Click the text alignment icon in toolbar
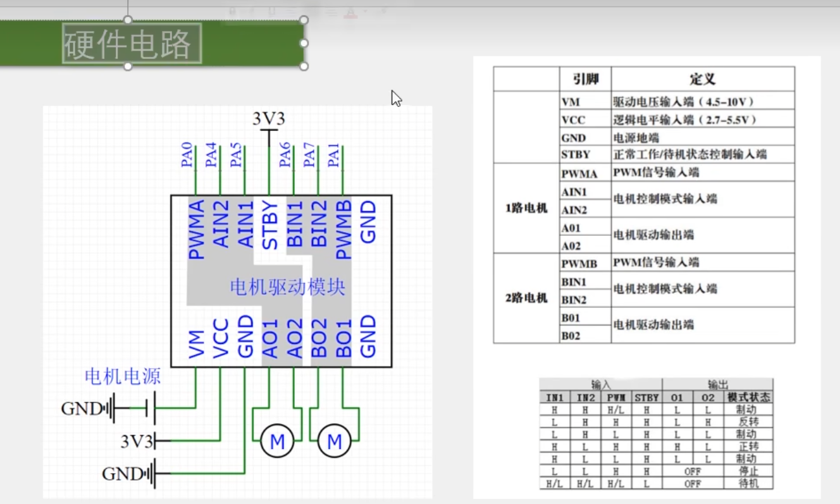This screenshot has width=840, height=504. [x=290, y=11]
